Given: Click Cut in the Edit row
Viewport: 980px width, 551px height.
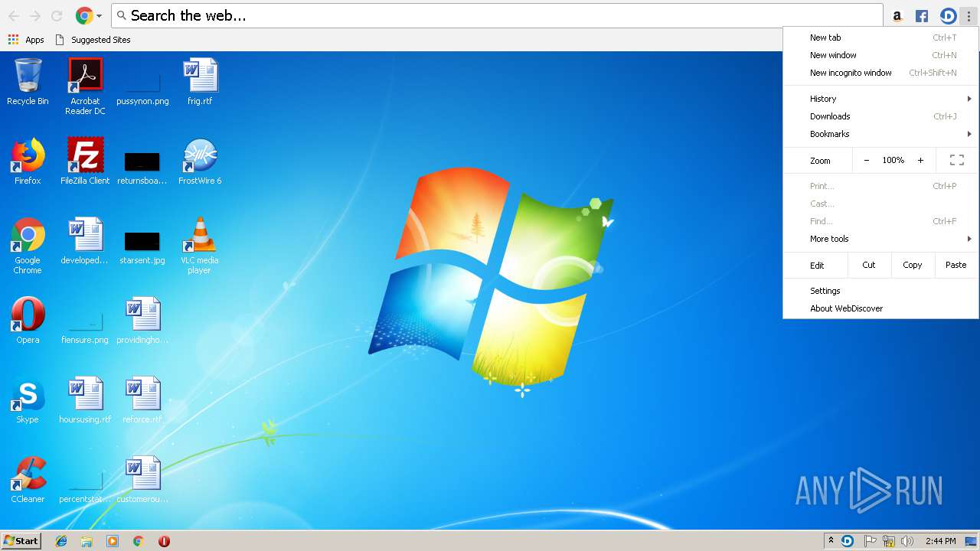Looking at the screenshot, I should (x=869, y=265).
